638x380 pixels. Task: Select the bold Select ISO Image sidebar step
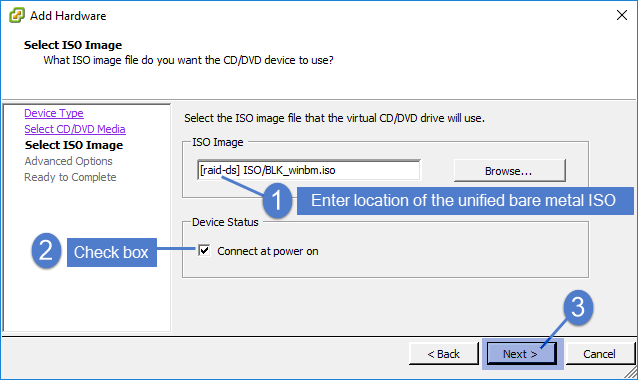point(74,145)
